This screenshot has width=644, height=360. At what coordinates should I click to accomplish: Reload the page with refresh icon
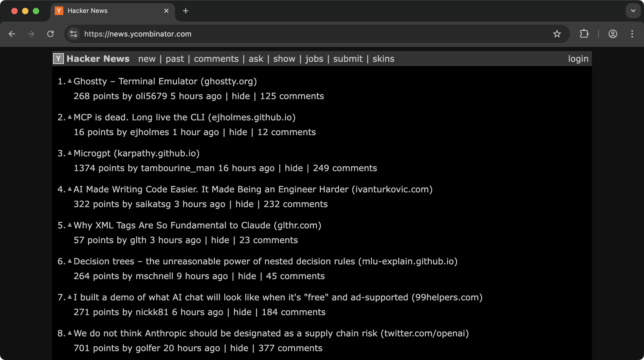[50, 34]
